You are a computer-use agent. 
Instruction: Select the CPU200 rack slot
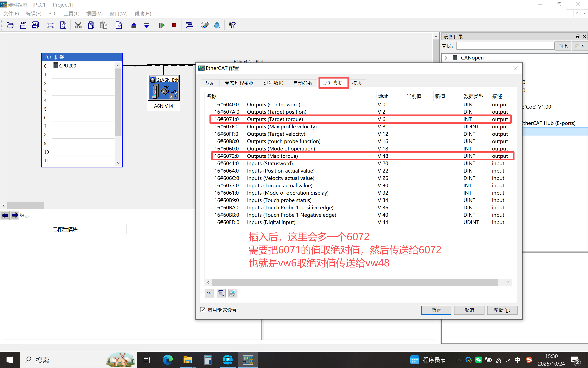coord(83,66)
